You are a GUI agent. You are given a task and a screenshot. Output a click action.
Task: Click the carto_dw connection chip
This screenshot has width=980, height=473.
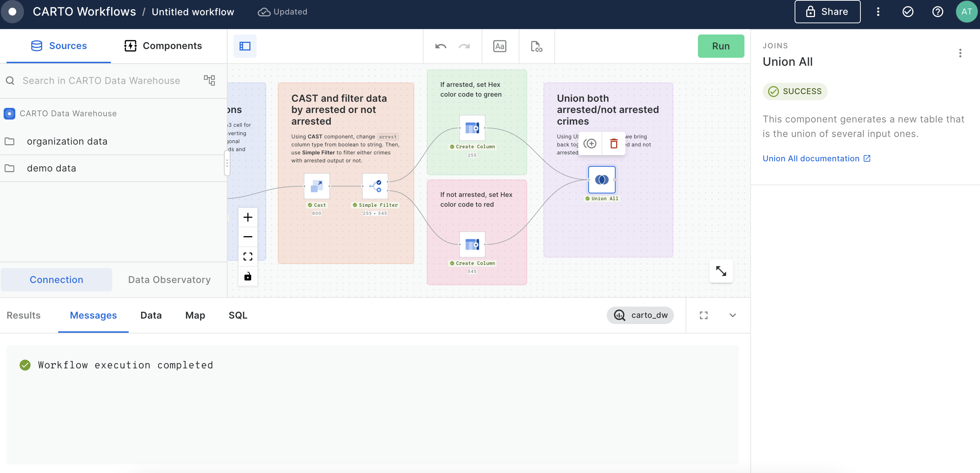coord(640,315)
